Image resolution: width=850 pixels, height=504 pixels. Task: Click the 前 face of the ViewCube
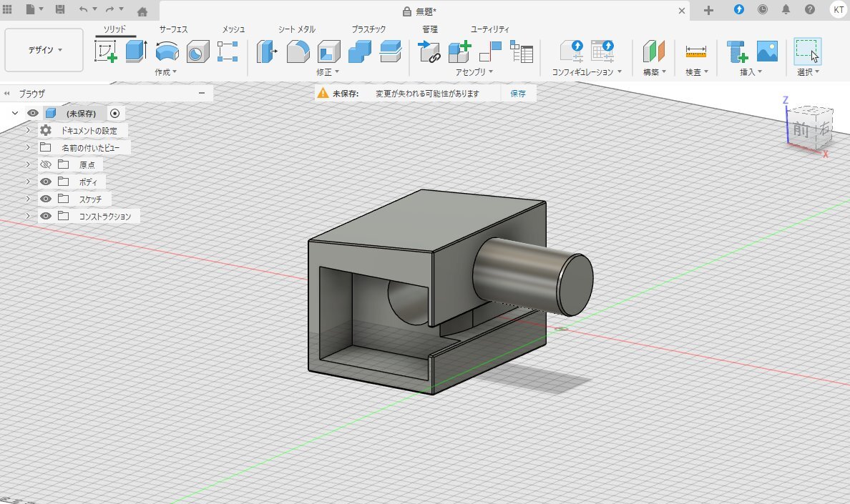pyautogui.click(x=800, y=129)
